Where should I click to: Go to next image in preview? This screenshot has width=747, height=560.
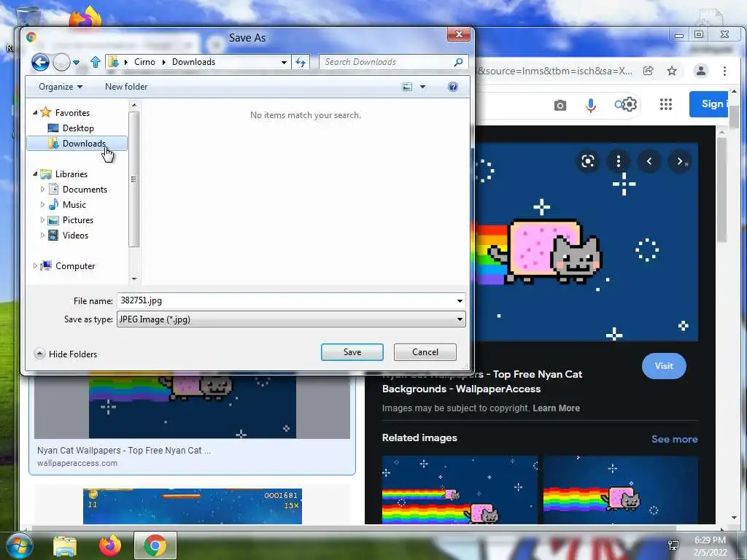coord(679,161)
